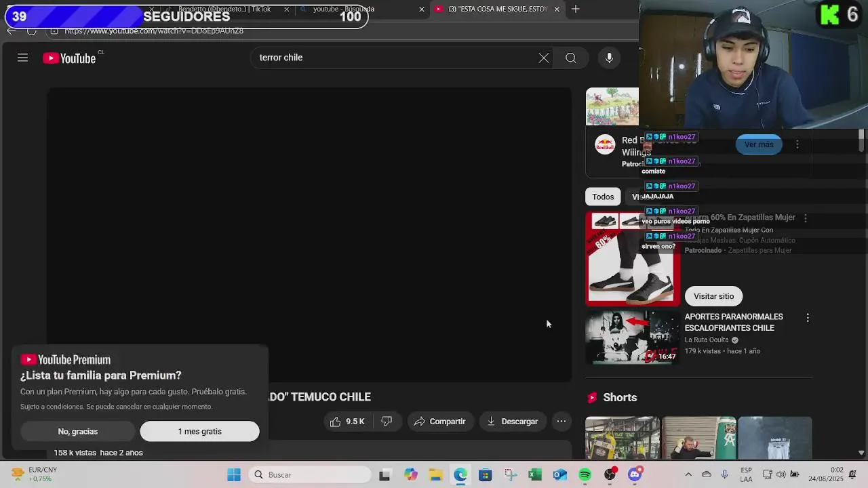Open the OneDrive cloud tray icon
Image resolution: width=868 pixels, height=488 pixels.
(x=707, y=474)
